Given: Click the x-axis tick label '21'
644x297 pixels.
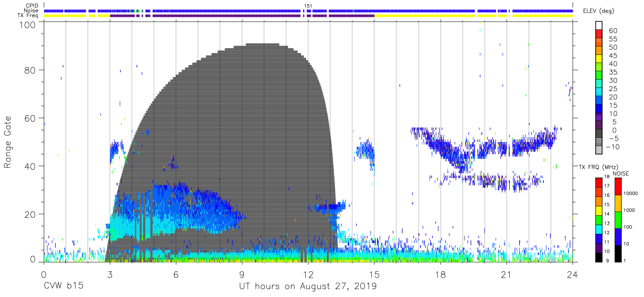Looking at the screenshot, I should click(507, 274).
